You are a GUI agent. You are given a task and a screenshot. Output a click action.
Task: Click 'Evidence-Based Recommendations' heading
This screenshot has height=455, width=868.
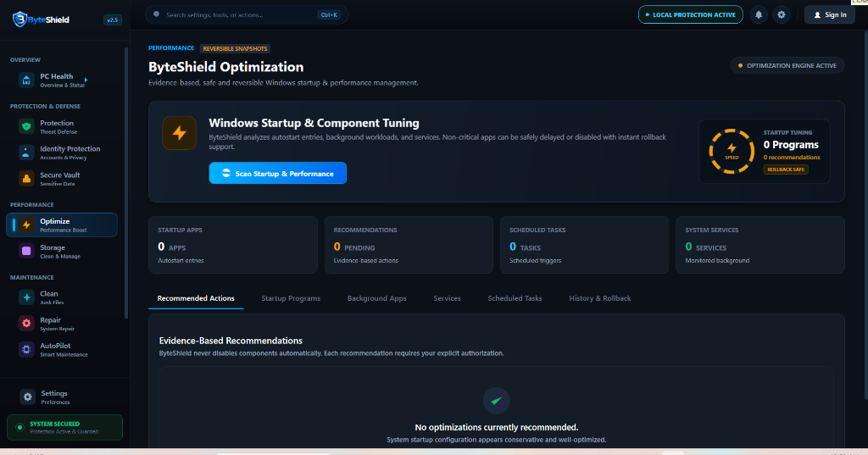[231, 341]
